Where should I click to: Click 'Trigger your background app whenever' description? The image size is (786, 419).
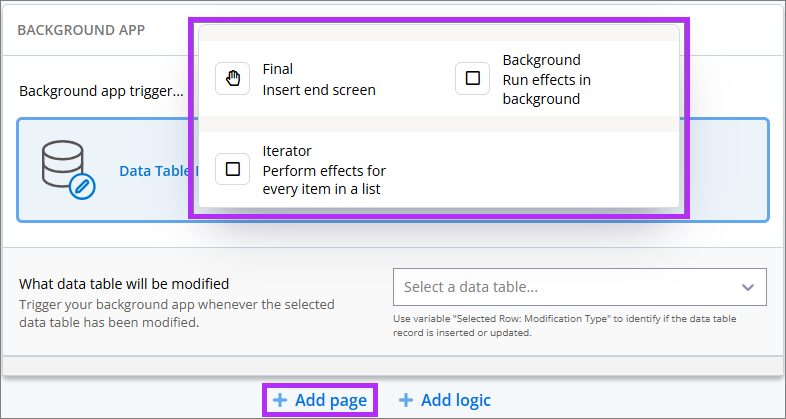click(176, 313)
